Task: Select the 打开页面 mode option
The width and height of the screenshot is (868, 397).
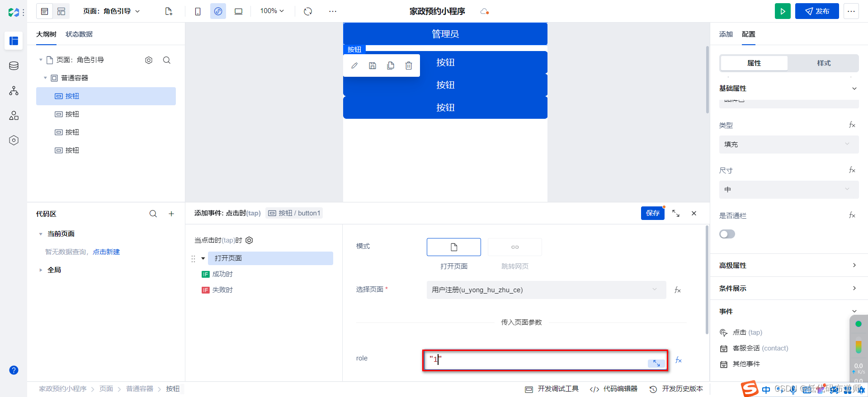Action: click(x=454, y=247)
